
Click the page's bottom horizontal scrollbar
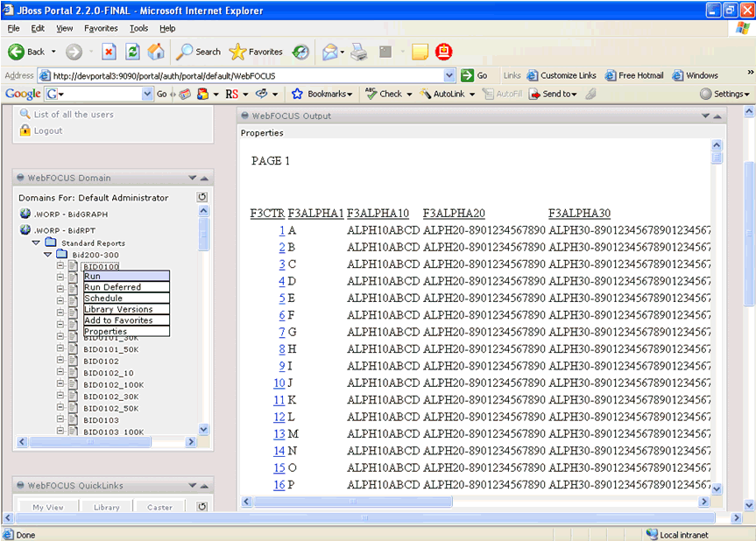[x=365, y=518]
